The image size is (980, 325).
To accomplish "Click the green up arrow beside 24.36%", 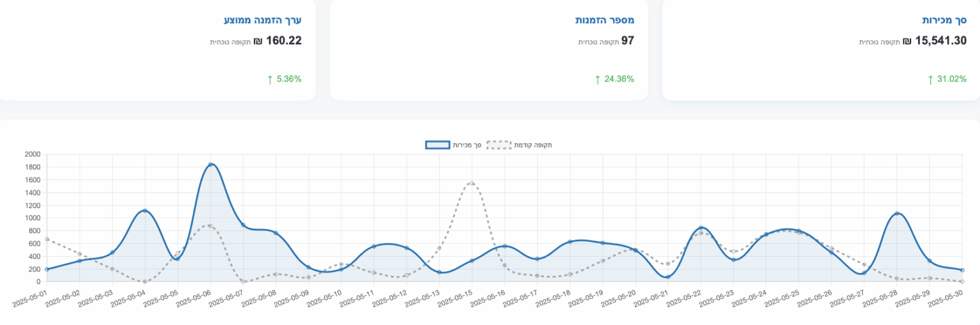I will pyautogui.click(x=598, y=80).
